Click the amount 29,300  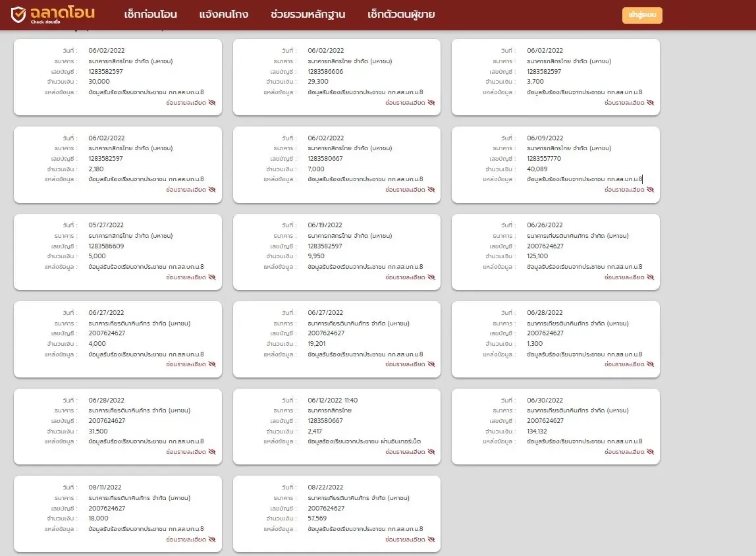point(317,82)
